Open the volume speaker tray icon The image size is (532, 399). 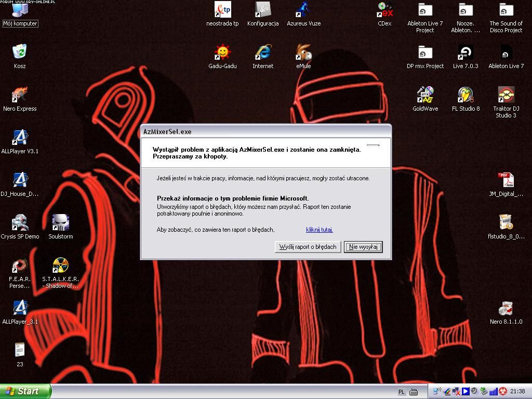tap(474, 392)
